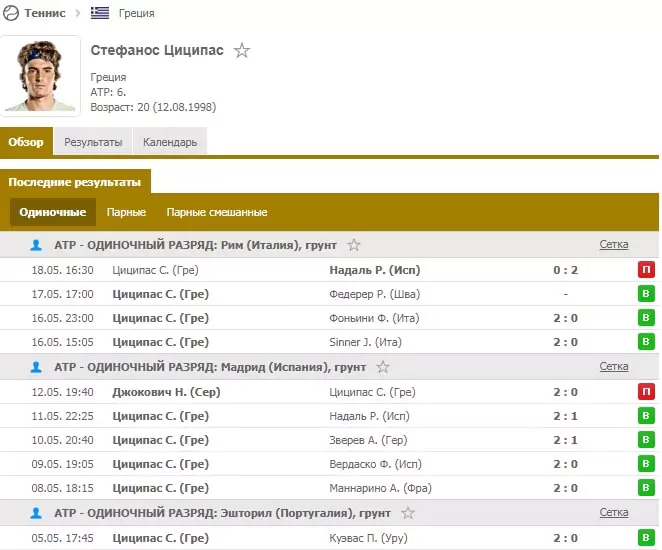Click the ATP: 6. ranking text
The height and width of the screenshot is (550, 662).
pyautogui.click(x=108, y=92)
